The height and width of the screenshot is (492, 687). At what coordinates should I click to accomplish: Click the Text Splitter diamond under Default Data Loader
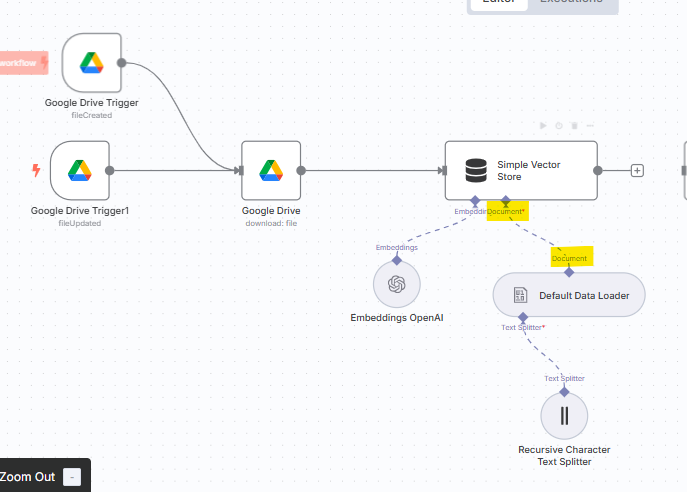[523, 317]
